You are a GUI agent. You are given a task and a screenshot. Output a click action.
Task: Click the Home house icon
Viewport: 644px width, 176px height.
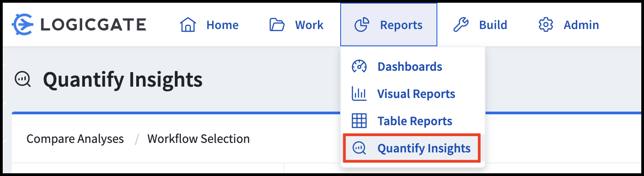coord(188,25)
